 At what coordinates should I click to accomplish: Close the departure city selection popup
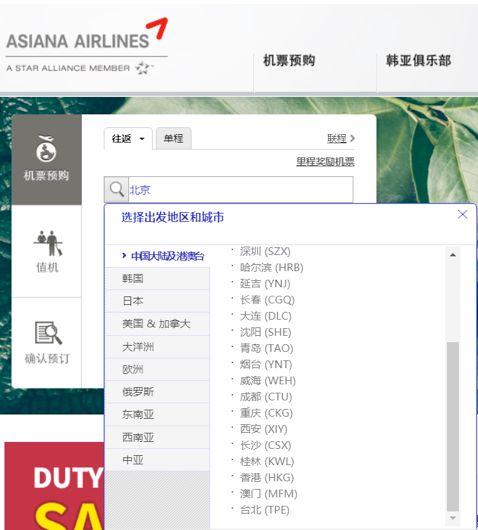(x=462, y=214)
